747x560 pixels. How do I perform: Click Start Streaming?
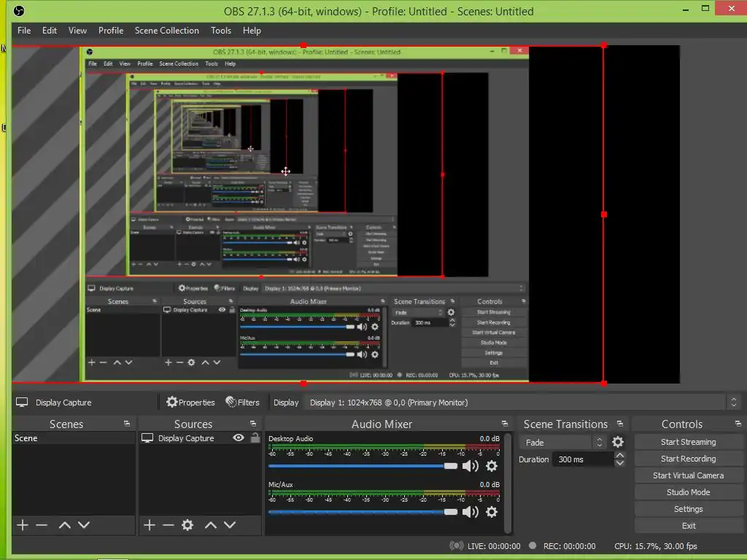click(x=689, y=442)
